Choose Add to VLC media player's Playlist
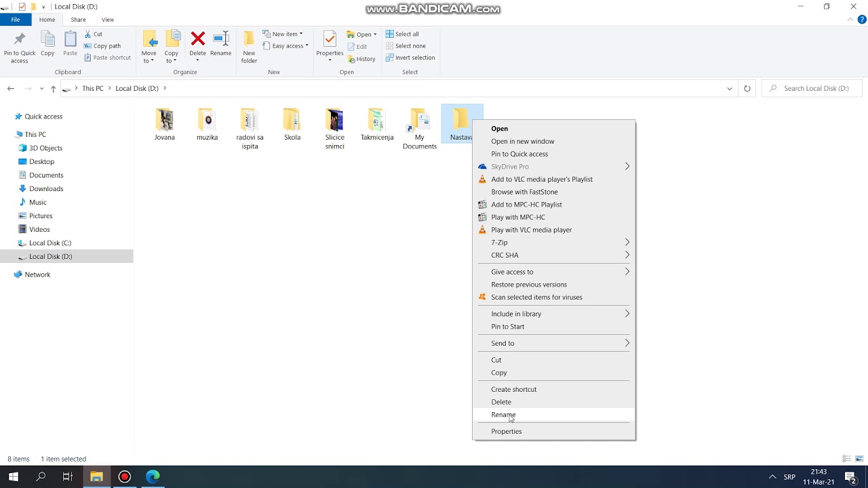The image size is (868, 488). [x=554, y=179]
